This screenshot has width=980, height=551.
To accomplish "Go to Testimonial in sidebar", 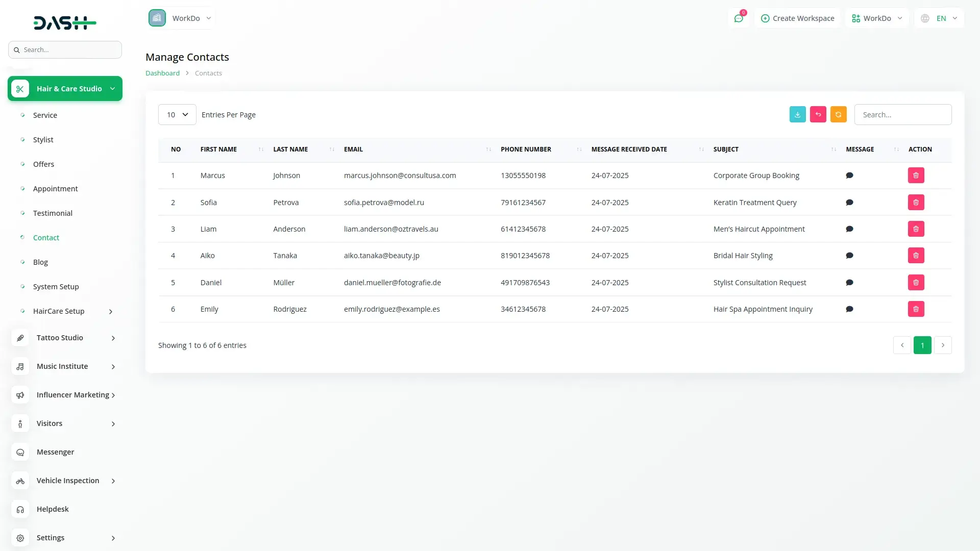I will tap(53, 213).
